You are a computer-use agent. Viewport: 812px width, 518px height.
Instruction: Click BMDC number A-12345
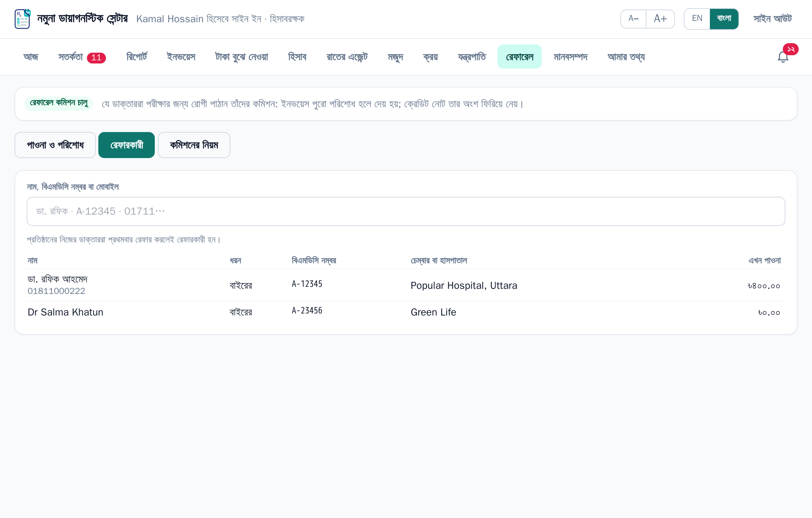click(307, 284)
